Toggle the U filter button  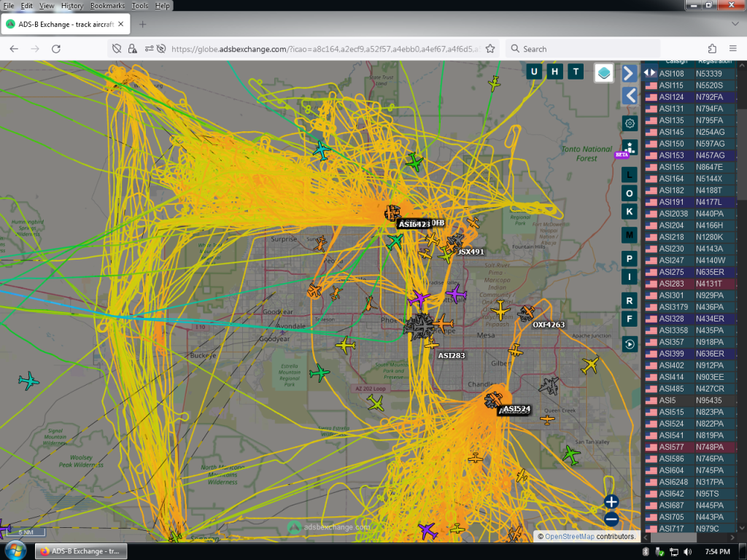pyautogui.click(x=533, y=72)
